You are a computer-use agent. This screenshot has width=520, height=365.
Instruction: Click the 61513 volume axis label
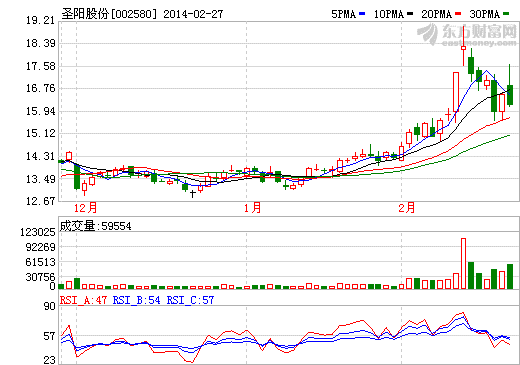tap(40, 262)
